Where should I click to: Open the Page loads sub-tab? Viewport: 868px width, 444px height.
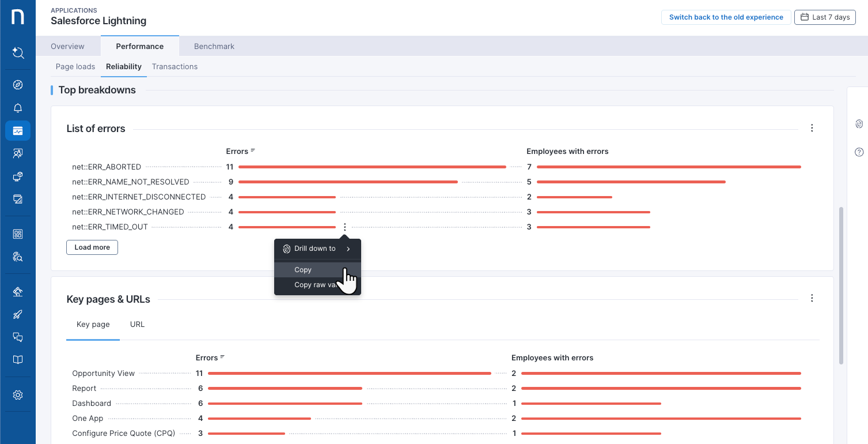pos(75,66)
